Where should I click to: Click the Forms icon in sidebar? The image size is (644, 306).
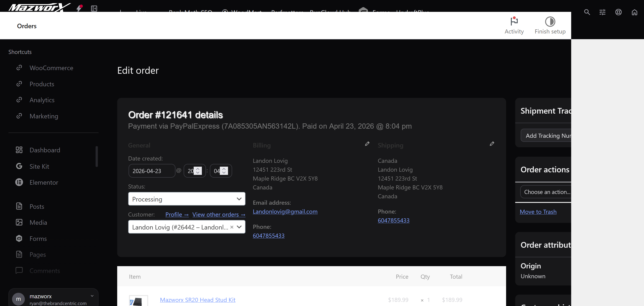click(x=19, y=238)
